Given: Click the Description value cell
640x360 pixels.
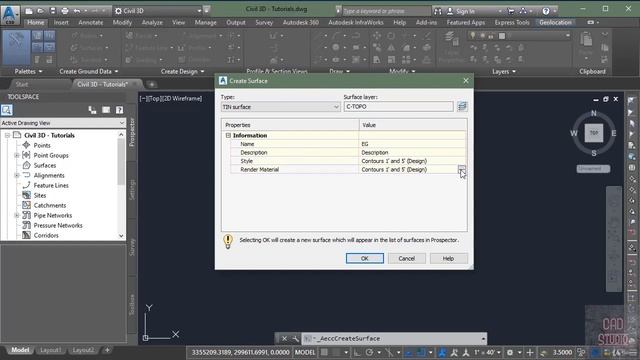Looking at the screenshot, I should click(x=412, y=153).
